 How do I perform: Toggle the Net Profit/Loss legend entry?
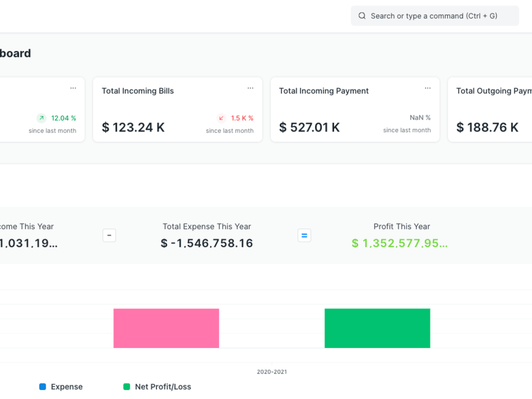[x=163, y=387]
